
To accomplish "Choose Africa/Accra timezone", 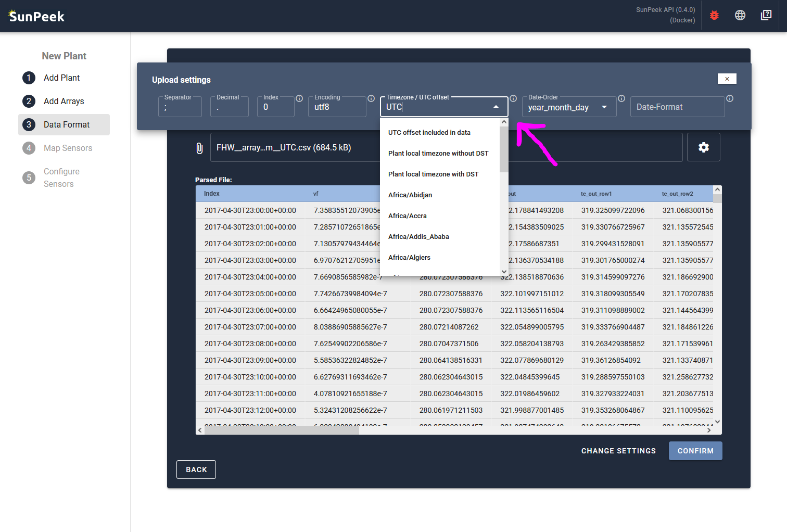I will coord(440,216).
